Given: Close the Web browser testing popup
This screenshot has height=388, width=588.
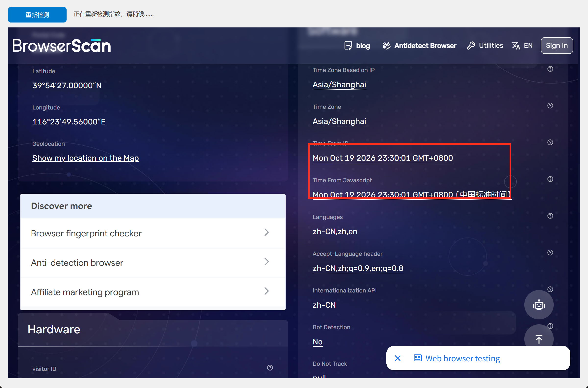Looking at the screenshot, I should point(398,358).
